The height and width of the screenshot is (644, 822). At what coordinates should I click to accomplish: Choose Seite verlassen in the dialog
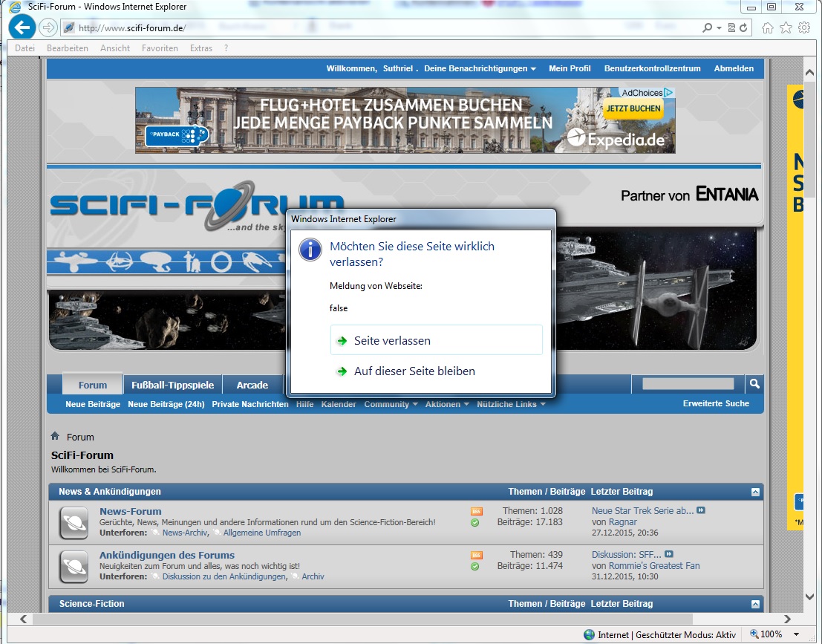[436, 340]
